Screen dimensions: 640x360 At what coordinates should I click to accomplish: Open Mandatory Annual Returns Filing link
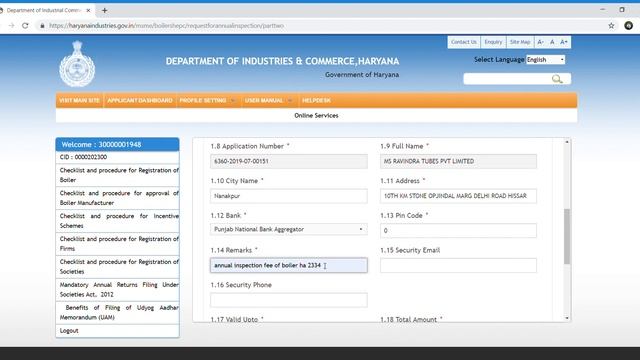tap(118, 289)
